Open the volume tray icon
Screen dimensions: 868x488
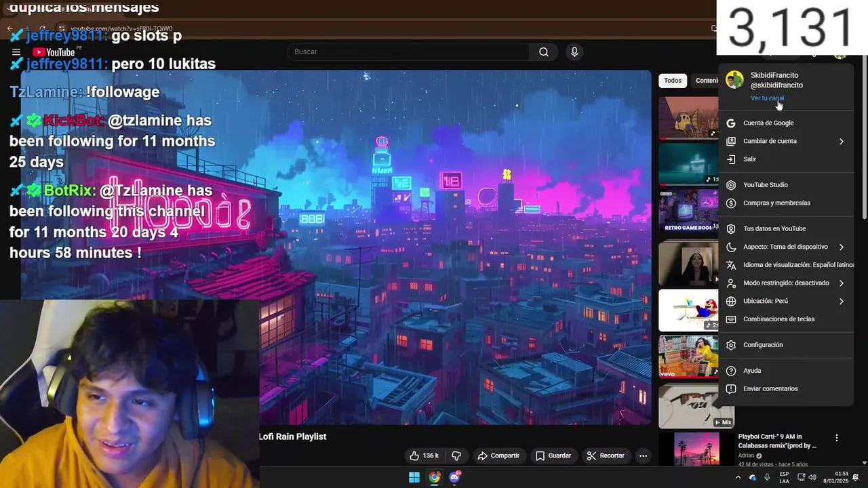(x=812, y=477)
